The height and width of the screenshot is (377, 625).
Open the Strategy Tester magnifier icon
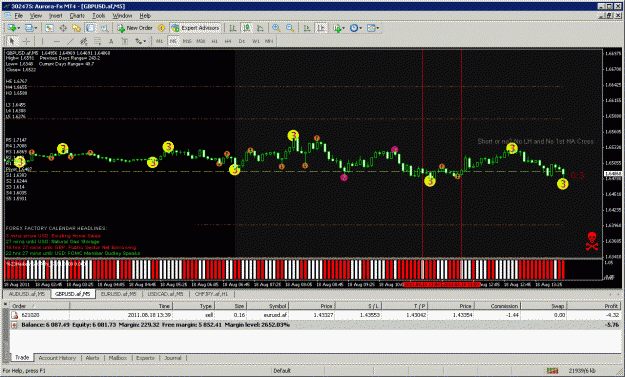click(104, 28)
